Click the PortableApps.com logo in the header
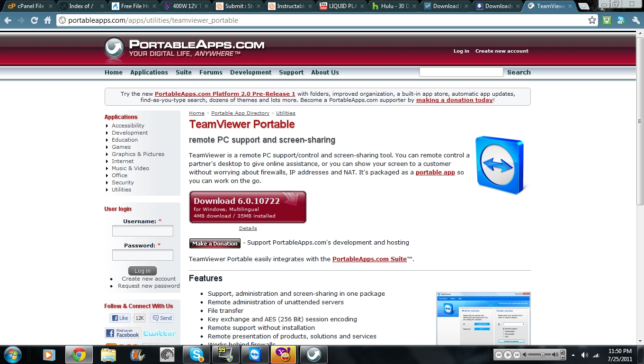Screen dimensions: 644x364 point(184,48)
